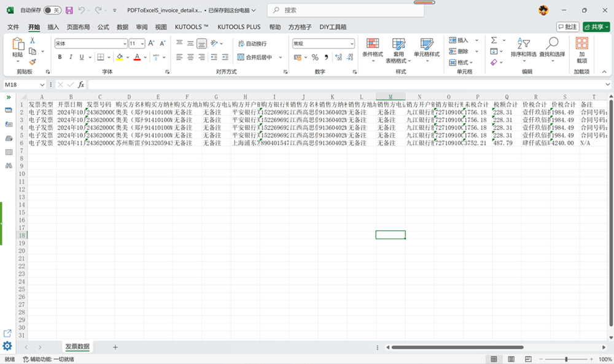Click the Comments (批注) button
The height and width of the screenshot is (364, 614).
coord(568,26)
